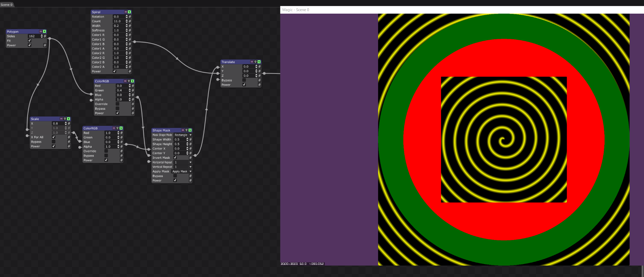Viewport: 644px width, 277px height.
Task: Toggle Power checkbox in Translate node
Action: 244,85
